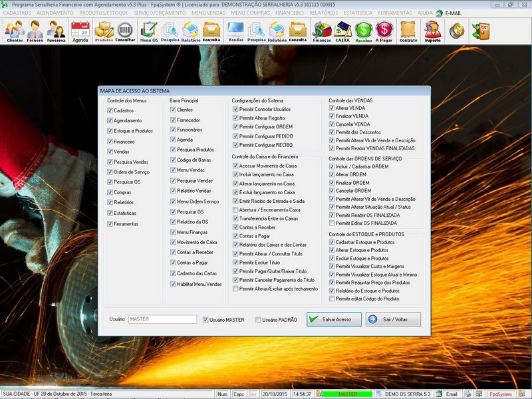Click the Finanças toolbar icon
Image resolution: width=532 pixels, height=399 pixels.
tap(322, 31)
